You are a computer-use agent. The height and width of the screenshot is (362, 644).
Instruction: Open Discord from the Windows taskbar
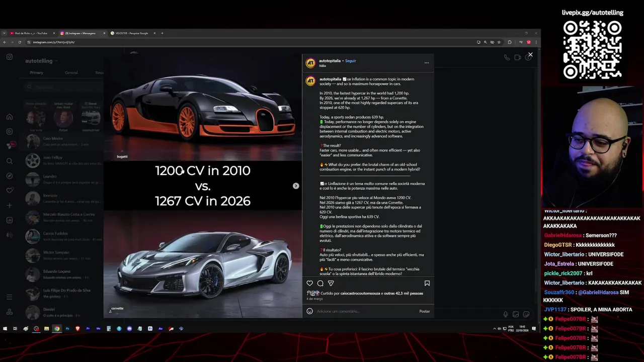coord(129,329)
